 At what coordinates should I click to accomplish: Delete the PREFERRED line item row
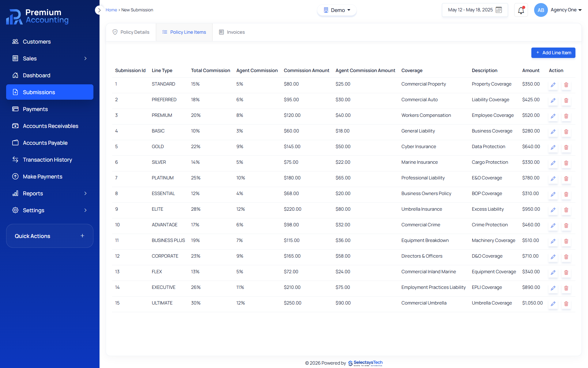566,101
